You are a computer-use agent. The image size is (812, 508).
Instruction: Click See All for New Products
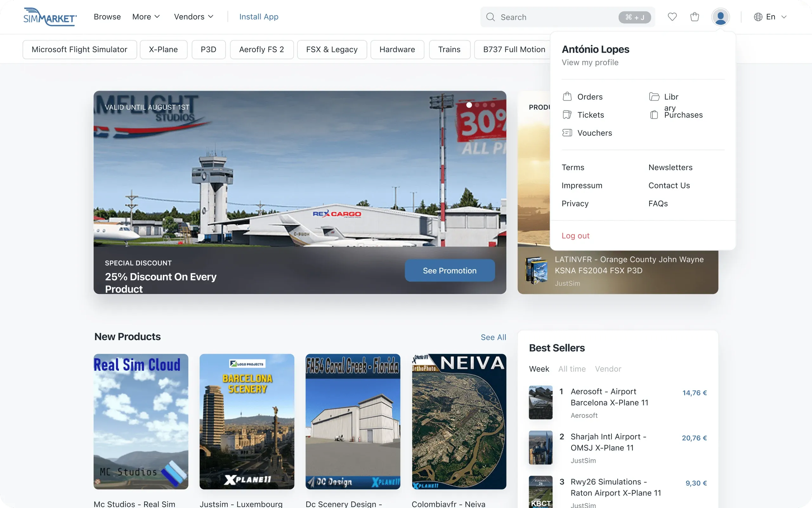point(493,337)
